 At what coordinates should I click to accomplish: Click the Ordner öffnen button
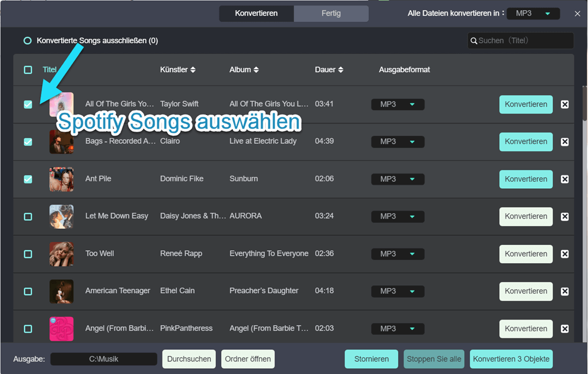[248, 359]
